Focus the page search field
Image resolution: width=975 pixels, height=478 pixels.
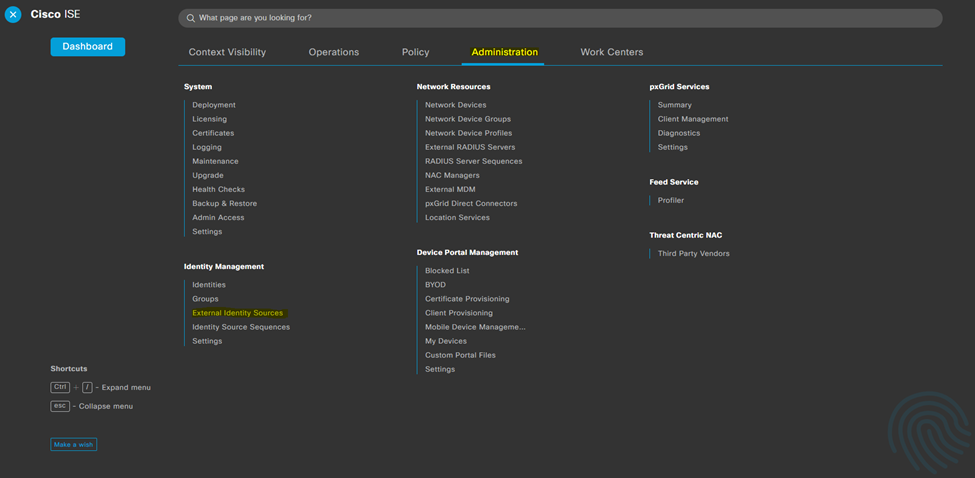(x=560, y=18)
